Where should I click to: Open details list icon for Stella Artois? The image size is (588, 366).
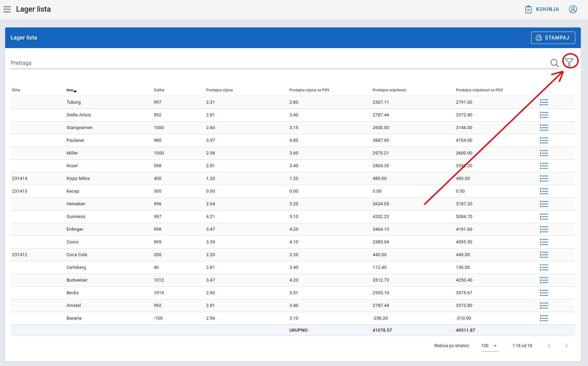[x=544, y=115]
